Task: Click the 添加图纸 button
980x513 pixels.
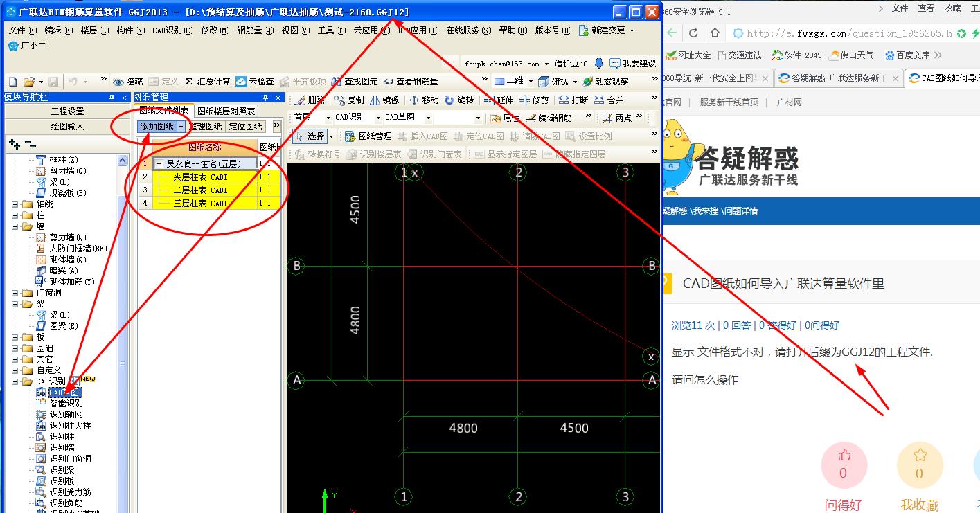Action: [157, 127]
